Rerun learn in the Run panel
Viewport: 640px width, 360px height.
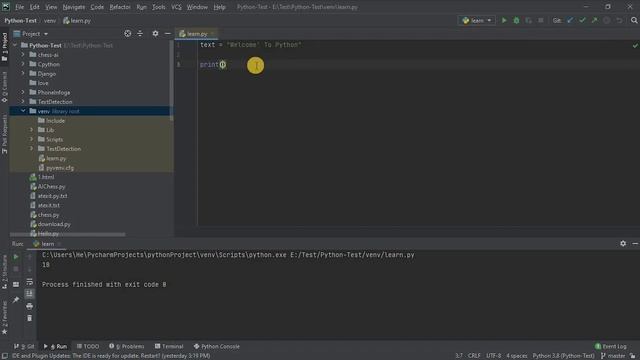click(x=16, y=257)
